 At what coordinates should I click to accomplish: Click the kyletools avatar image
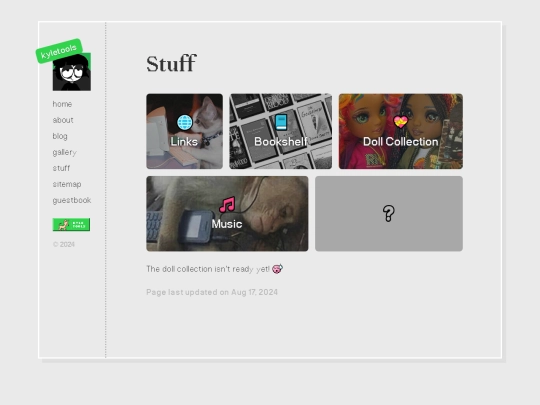(x=72, y=72)
